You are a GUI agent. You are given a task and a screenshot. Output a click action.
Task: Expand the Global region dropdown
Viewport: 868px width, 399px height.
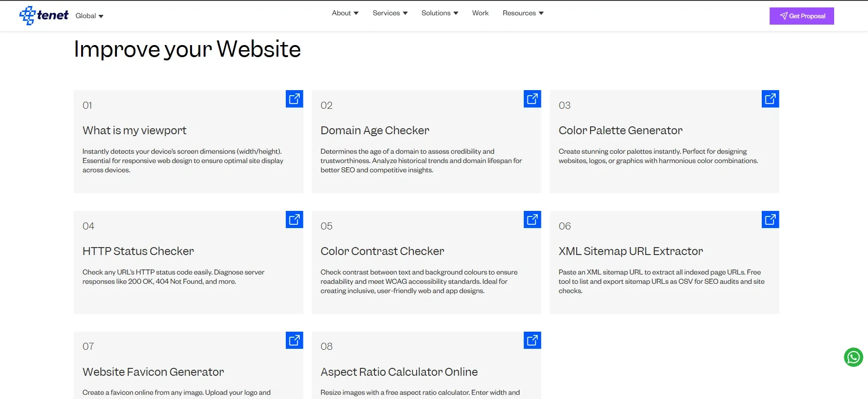coord(89,16)
